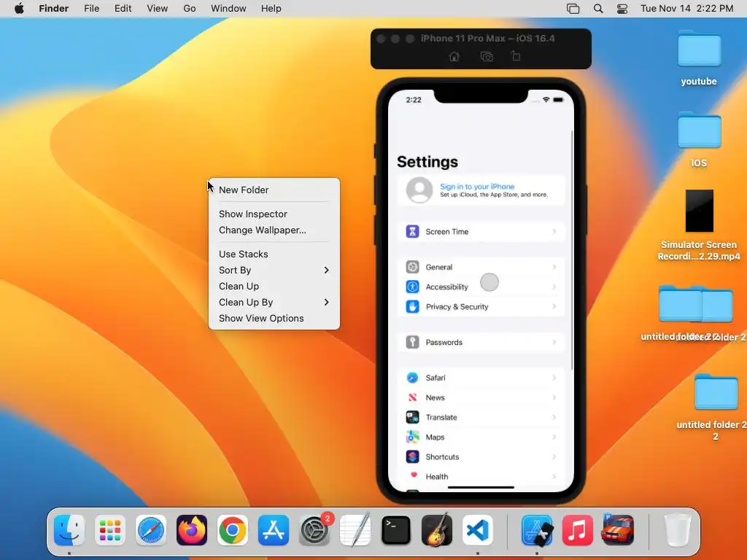747x560 pixels.
Task: Open Visual Studio Code from the Dock
Action: 478,530
